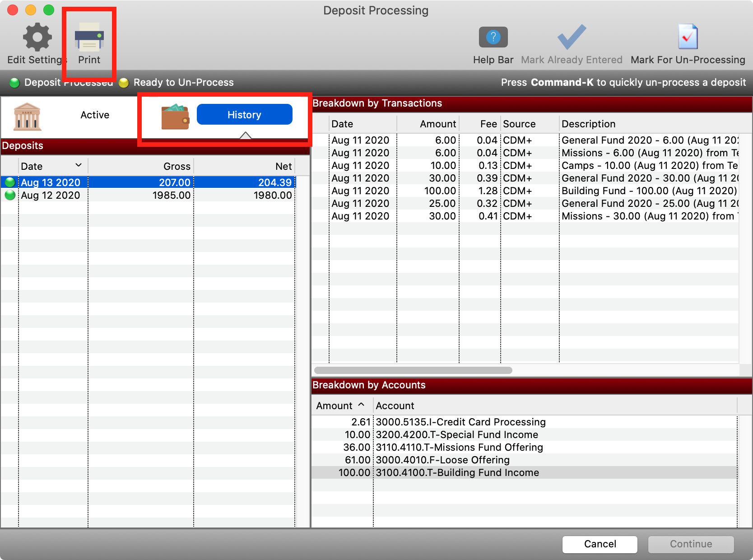Screen dimensions: 753x560
Task: Click green status dot for Aug 12 2020
Action: 10,195
